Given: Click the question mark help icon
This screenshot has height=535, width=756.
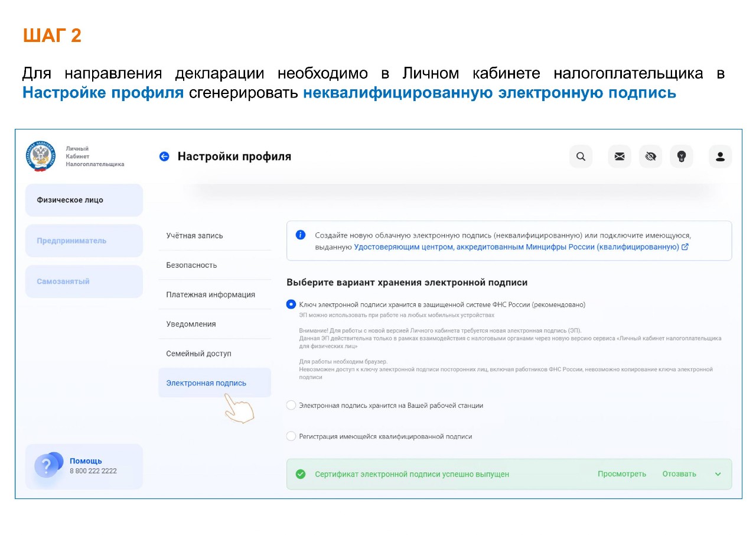Looking at the screenshot, I should click(x=47, y=466).
